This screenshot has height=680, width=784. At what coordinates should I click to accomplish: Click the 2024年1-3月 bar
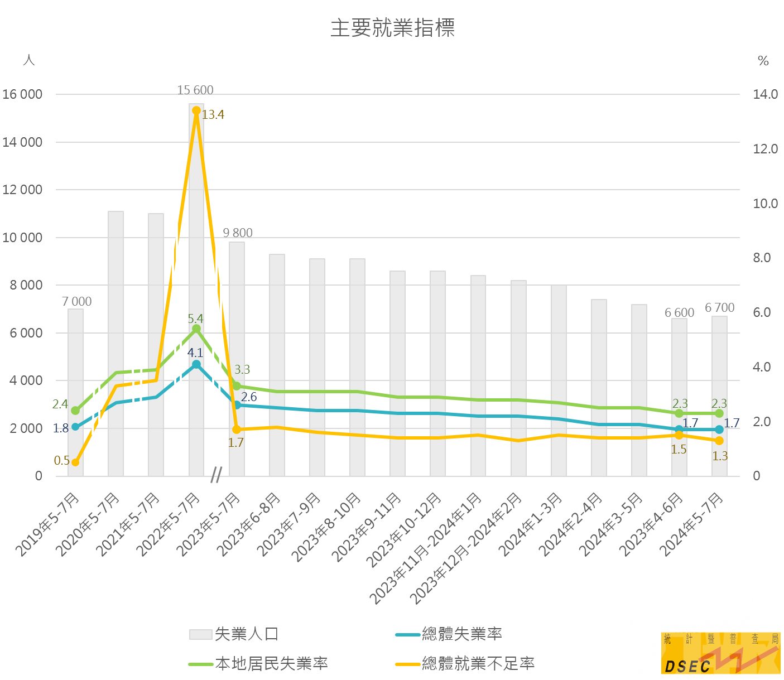pyautogui.click(x=559, y=380)
